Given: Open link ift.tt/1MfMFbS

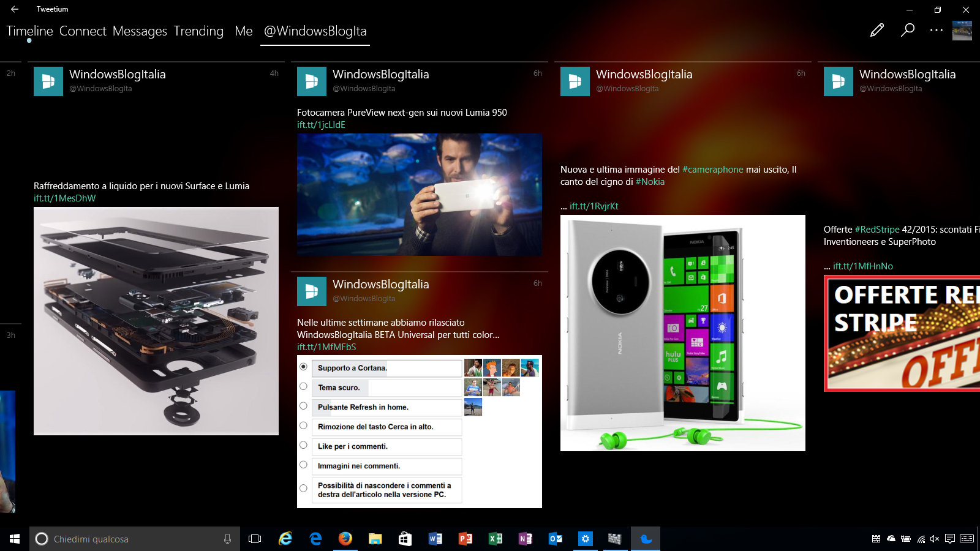Looking at the screenshot, I should (x=326, y=347).
